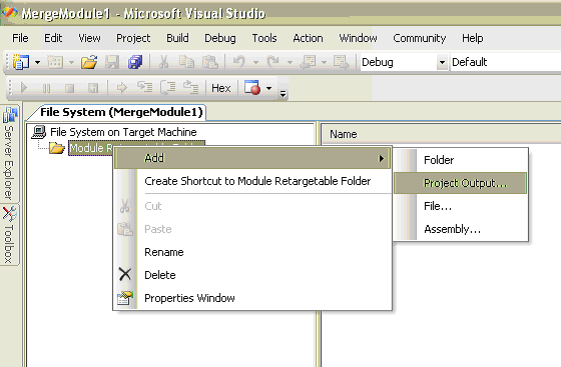Click the Add New Item toolbar icon
This screenshot has width=561, height=367.
[x=55, y=62]
